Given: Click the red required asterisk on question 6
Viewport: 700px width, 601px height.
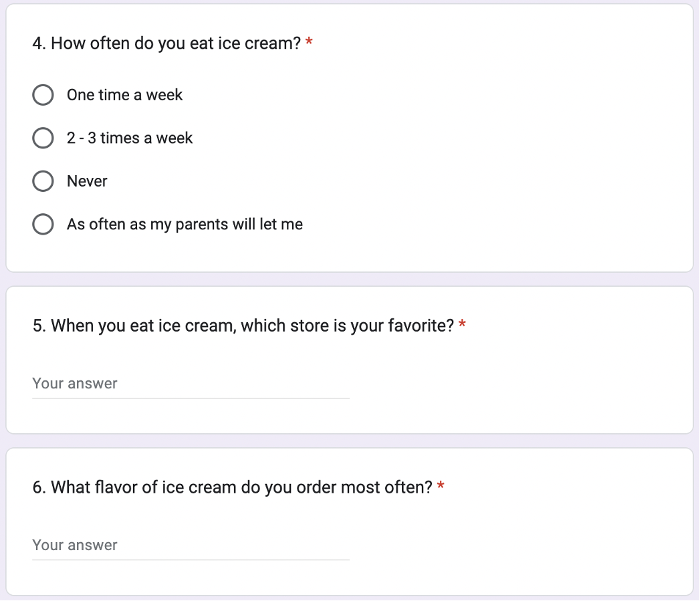Looking at the screenshot, I should tap(441, 486).
